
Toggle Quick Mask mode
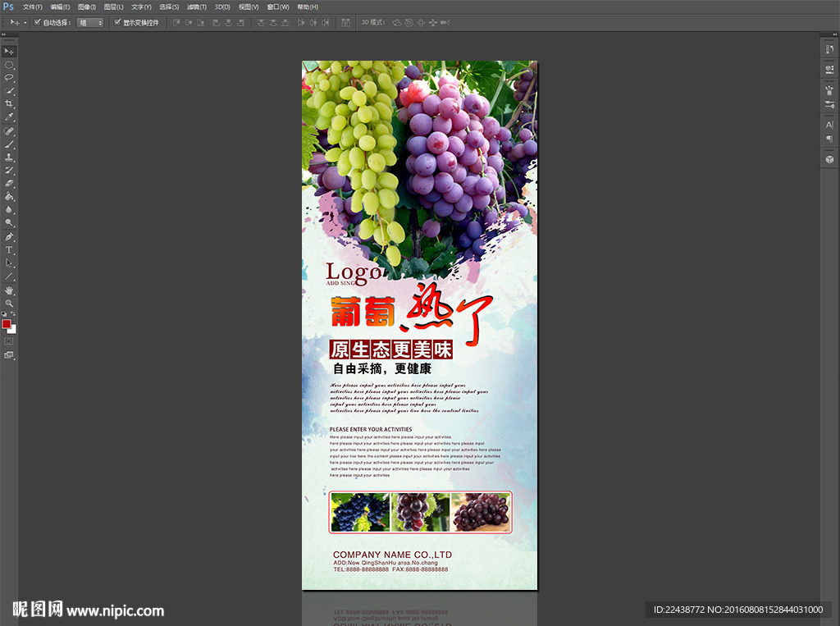tap(9, 341)
